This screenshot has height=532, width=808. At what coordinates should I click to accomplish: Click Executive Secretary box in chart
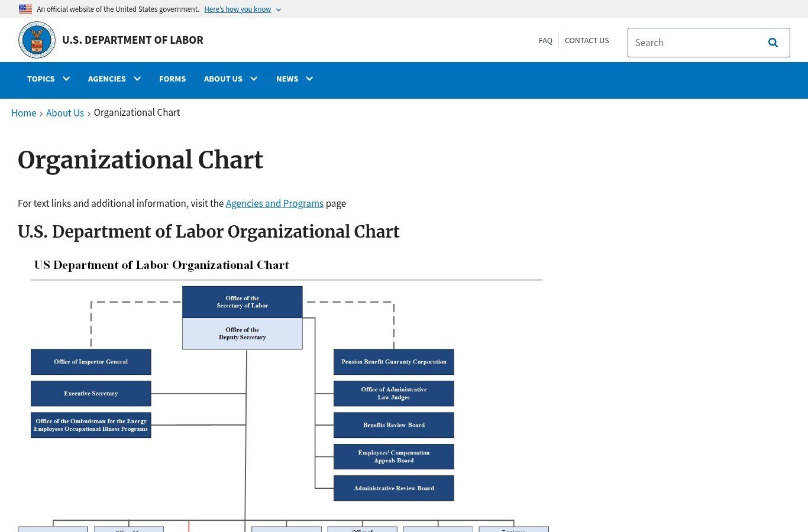[91, 394]
